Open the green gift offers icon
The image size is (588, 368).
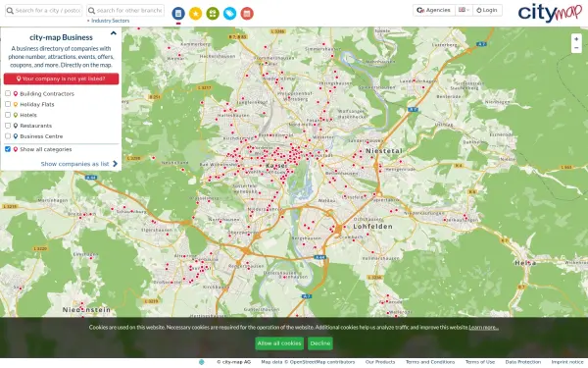click(213, 14)
